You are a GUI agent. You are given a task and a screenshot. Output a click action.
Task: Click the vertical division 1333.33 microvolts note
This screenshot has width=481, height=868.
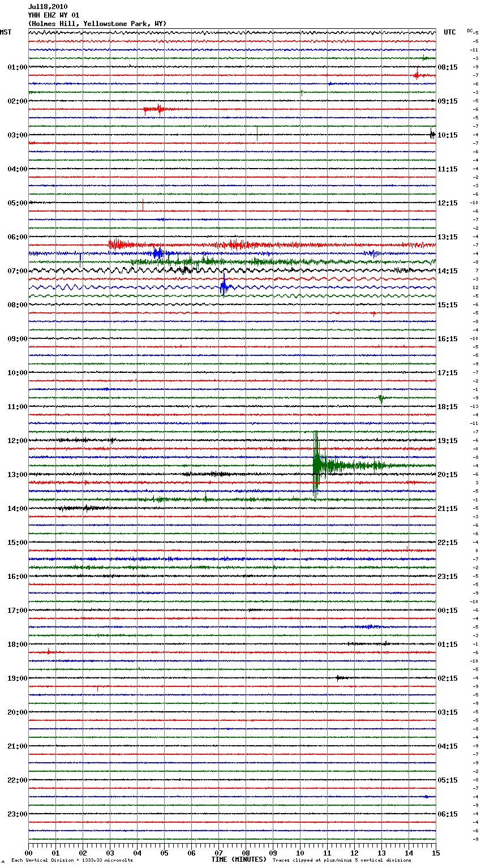(x=72, y=860)
